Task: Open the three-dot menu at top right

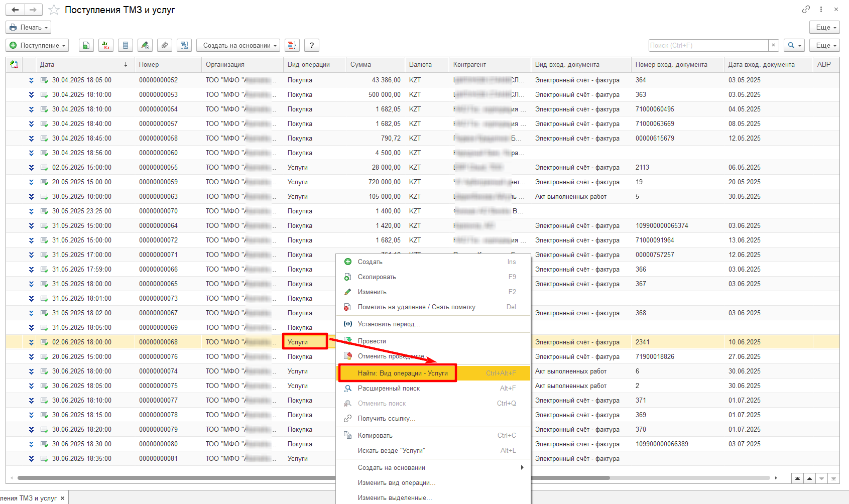Action: point(821,10)
